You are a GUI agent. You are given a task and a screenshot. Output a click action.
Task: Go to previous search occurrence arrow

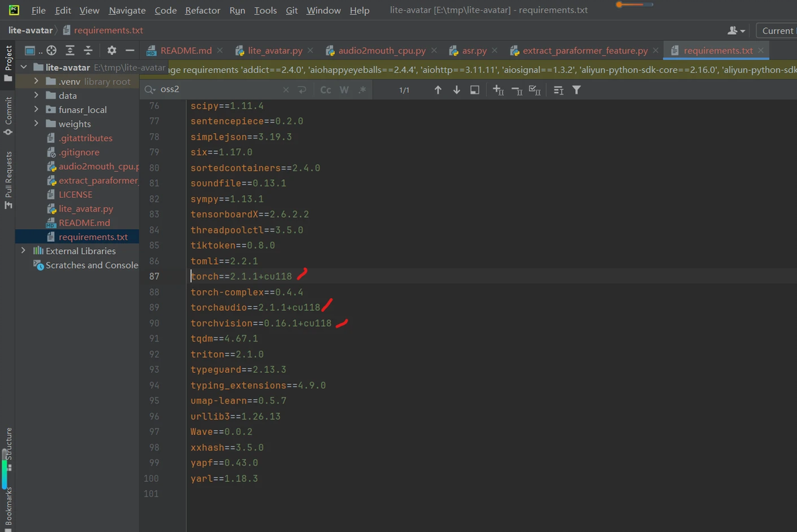(438, 90)
